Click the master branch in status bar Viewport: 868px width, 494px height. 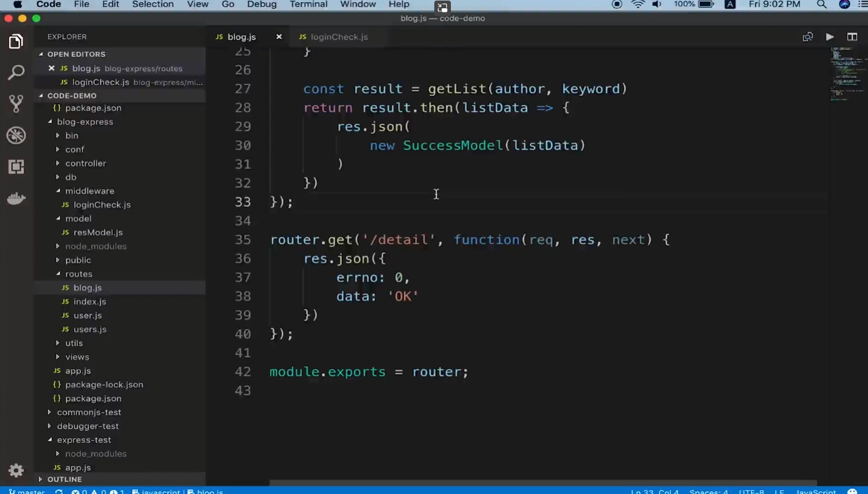point(27,491)
